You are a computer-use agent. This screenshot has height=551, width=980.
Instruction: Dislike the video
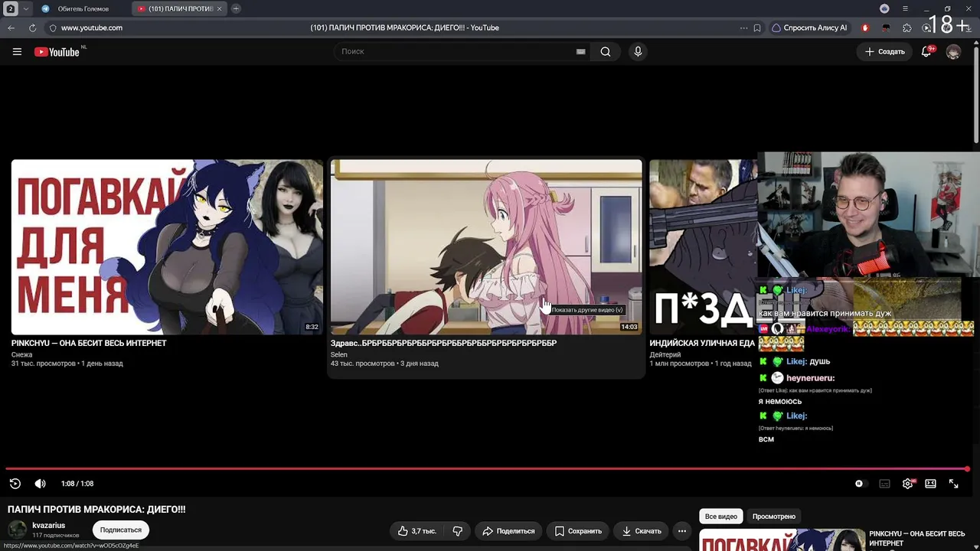457,531
